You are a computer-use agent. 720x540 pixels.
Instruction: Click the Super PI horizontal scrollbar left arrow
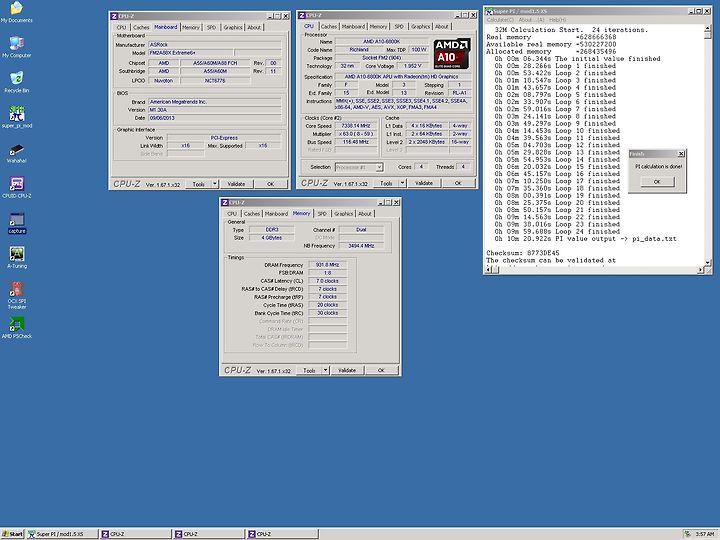(x=489, y=270)
